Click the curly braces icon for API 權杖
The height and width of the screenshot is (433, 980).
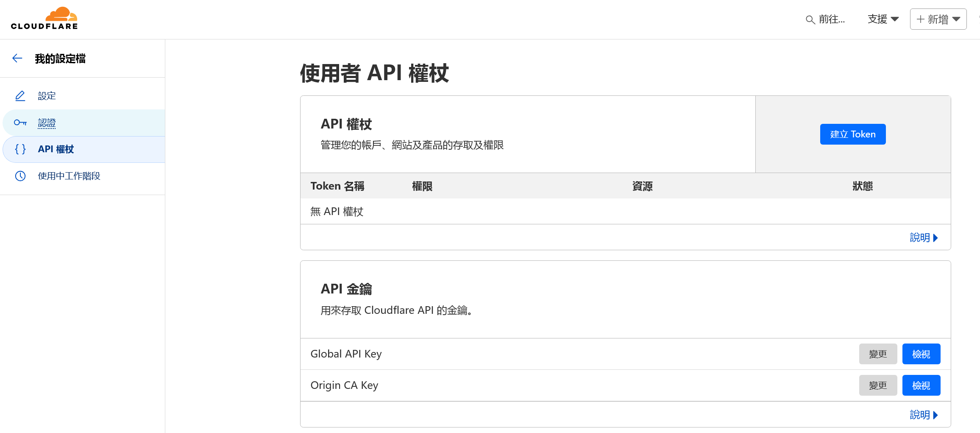pos(20,149)
